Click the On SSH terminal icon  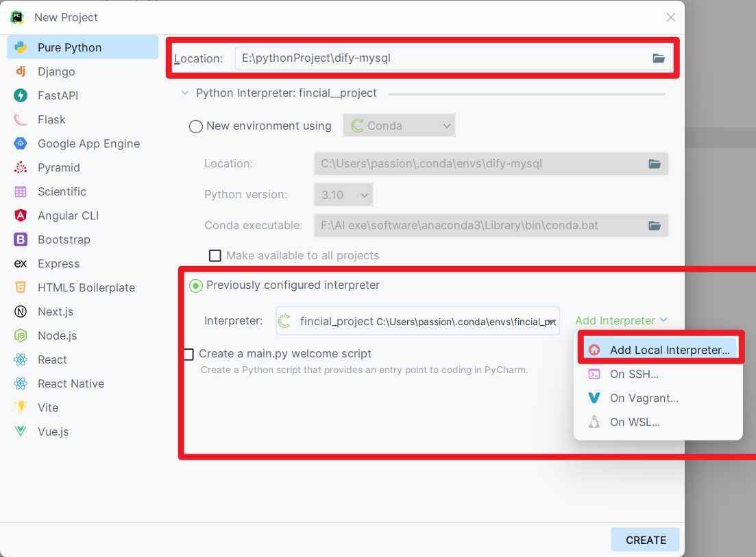tap(594, 374)
